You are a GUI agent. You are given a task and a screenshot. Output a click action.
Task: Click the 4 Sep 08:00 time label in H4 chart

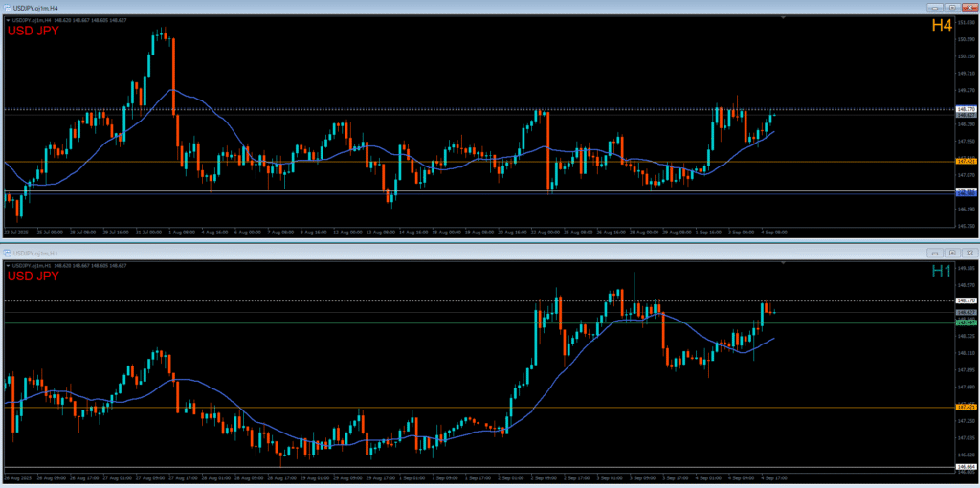[x=775, y=232]
